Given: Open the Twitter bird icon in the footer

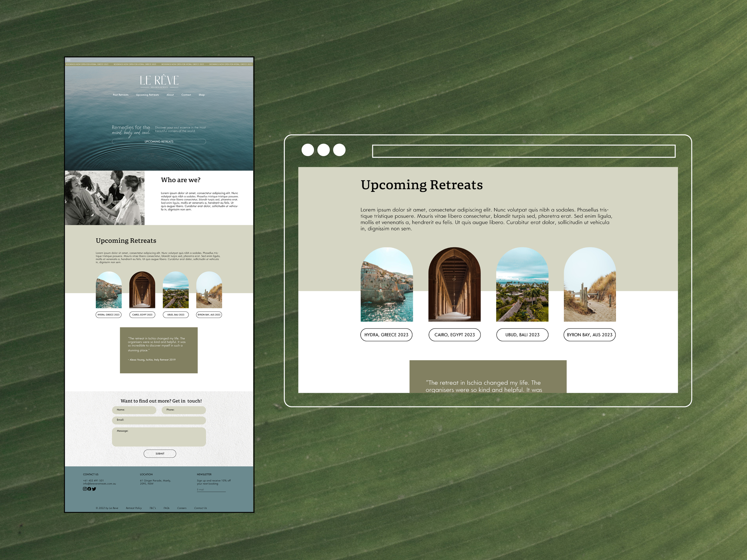Looking at the screenshot, I should coord(94,489).
